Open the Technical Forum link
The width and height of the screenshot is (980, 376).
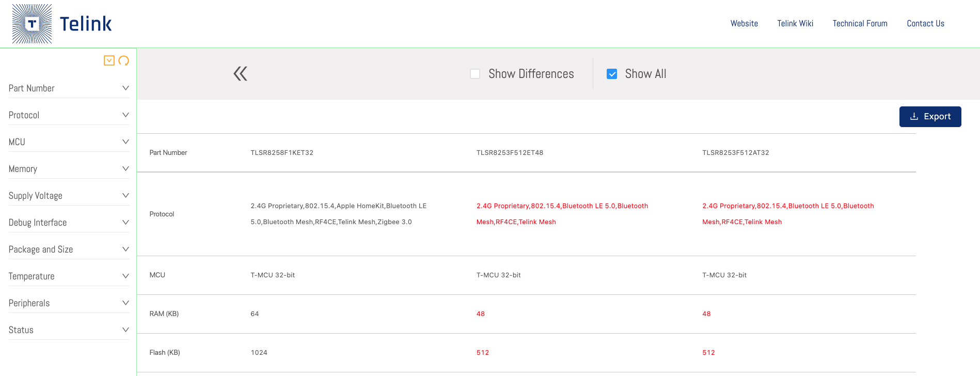coord(860,23)
